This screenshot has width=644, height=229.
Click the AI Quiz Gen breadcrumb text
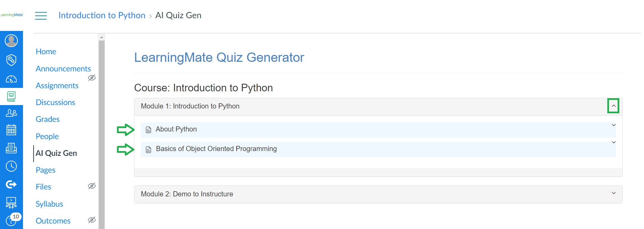(x=178, y=15)
